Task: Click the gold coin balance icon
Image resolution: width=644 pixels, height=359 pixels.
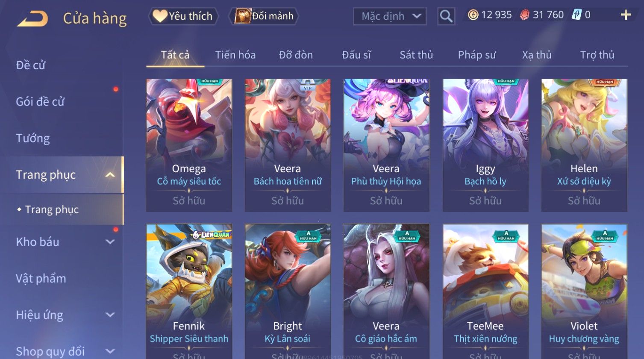Action: coord(473,15)
